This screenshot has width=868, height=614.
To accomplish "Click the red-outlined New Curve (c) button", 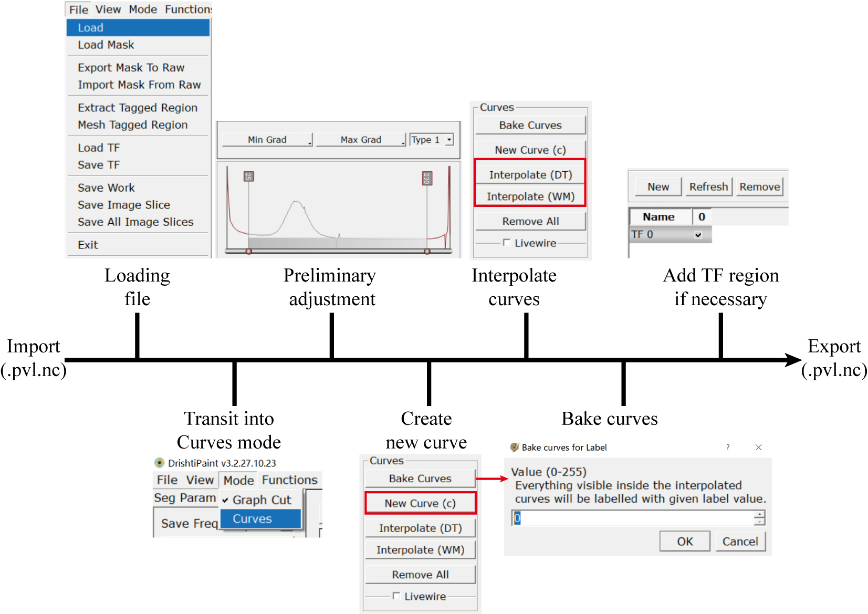I will tap(420, 503).
